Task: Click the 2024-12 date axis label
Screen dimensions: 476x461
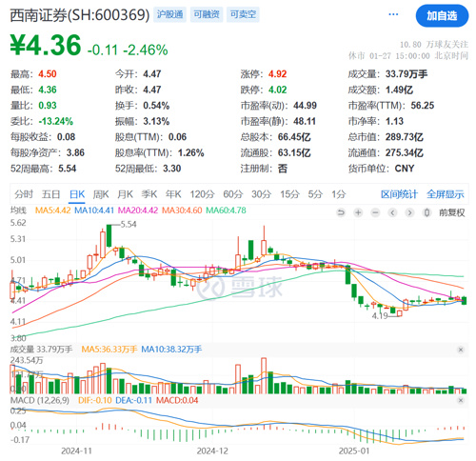Action: (x=212, y=451)
